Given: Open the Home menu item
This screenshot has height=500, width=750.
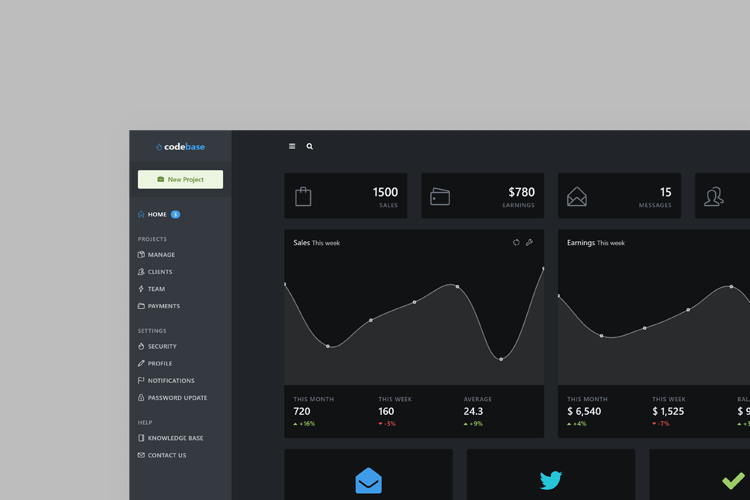Looking at the screenshot, I should pyautogui.click(x=157, y=214).
